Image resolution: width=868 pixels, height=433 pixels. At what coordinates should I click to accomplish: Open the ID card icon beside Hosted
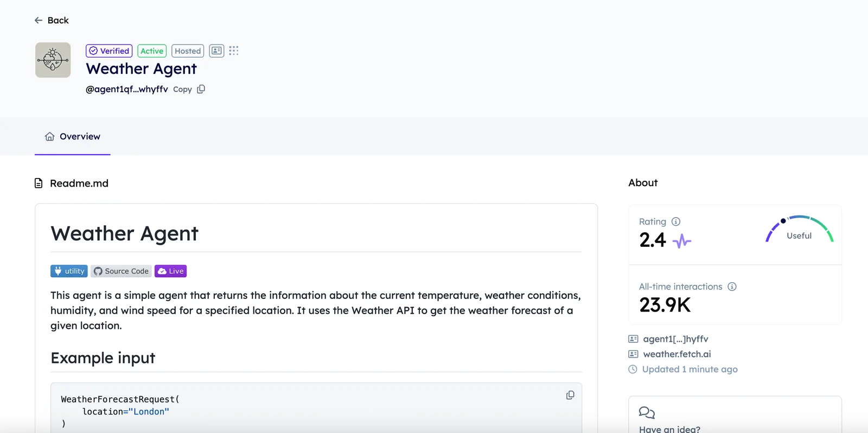click(216, 51)
